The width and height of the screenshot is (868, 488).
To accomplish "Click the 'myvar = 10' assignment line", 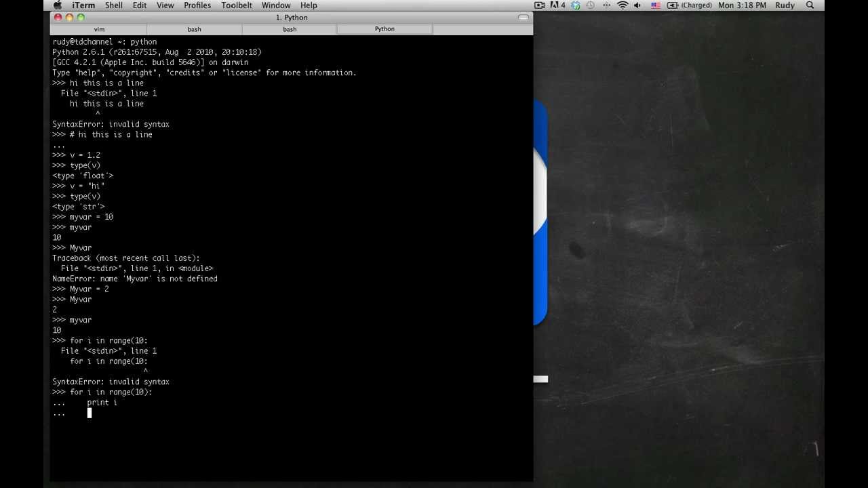I will coord(92,217).
